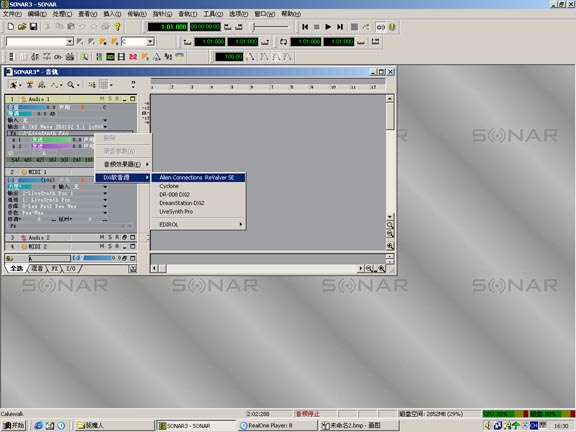576x432 pixels.
Task: Open RealOne Player in the taskbar
Action: [x=277, y=425]
